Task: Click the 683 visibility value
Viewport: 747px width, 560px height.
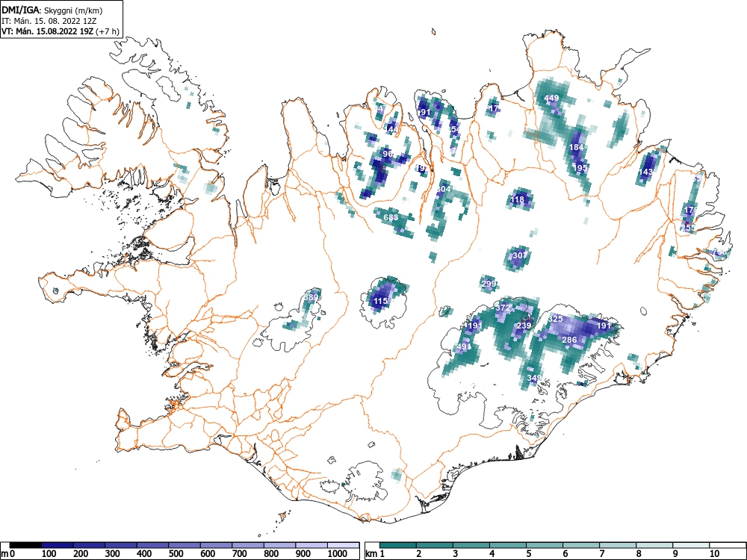Action: [391, 217]
